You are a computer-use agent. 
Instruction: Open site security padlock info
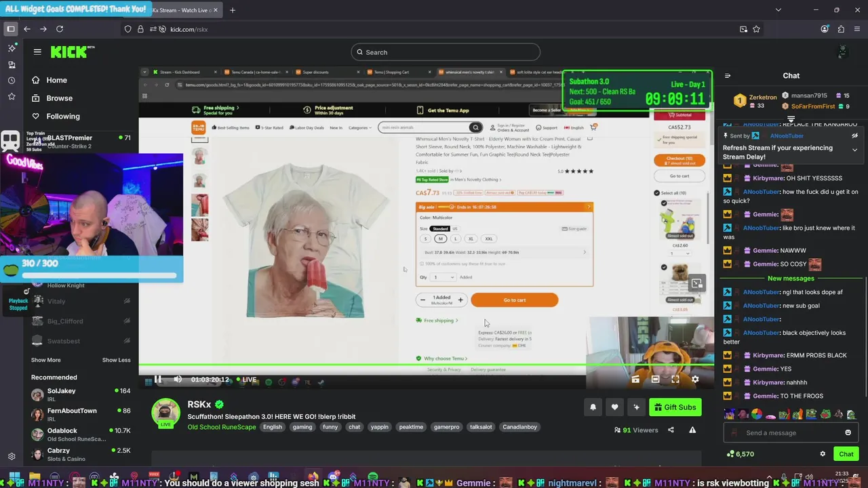140,29
